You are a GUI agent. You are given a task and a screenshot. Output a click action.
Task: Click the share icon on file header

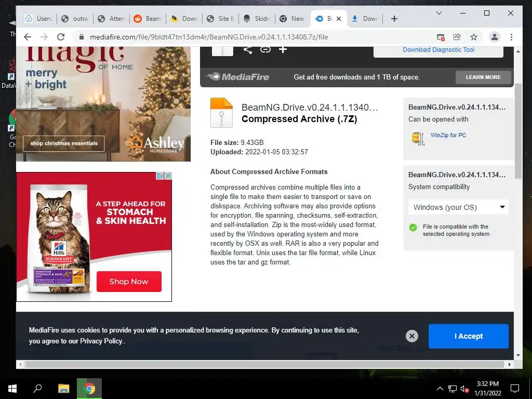point(248,49)
